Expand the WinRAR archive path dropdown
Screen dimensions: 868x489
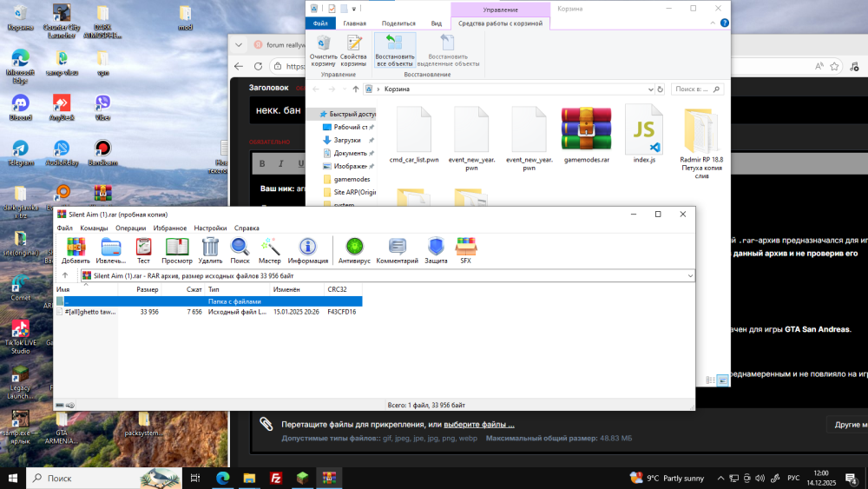(690, 275)
